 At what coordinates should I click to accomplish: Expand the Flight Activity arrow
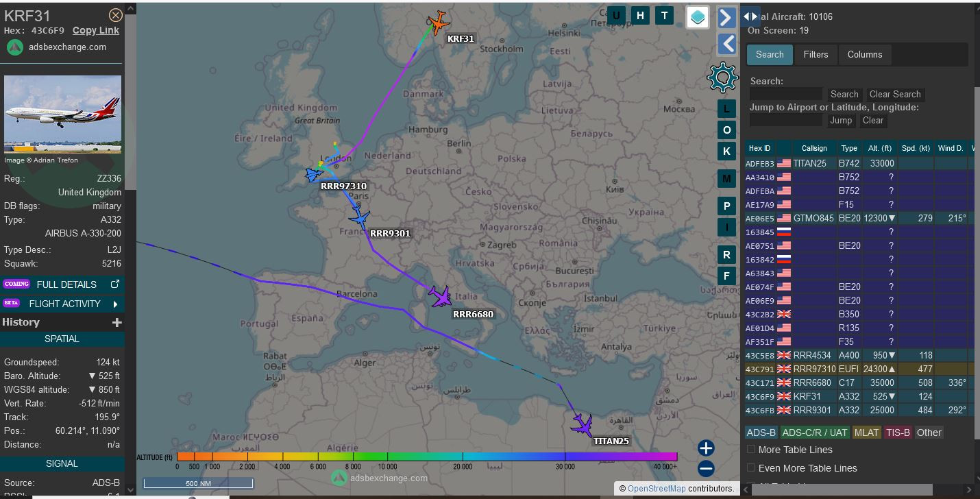115,304
